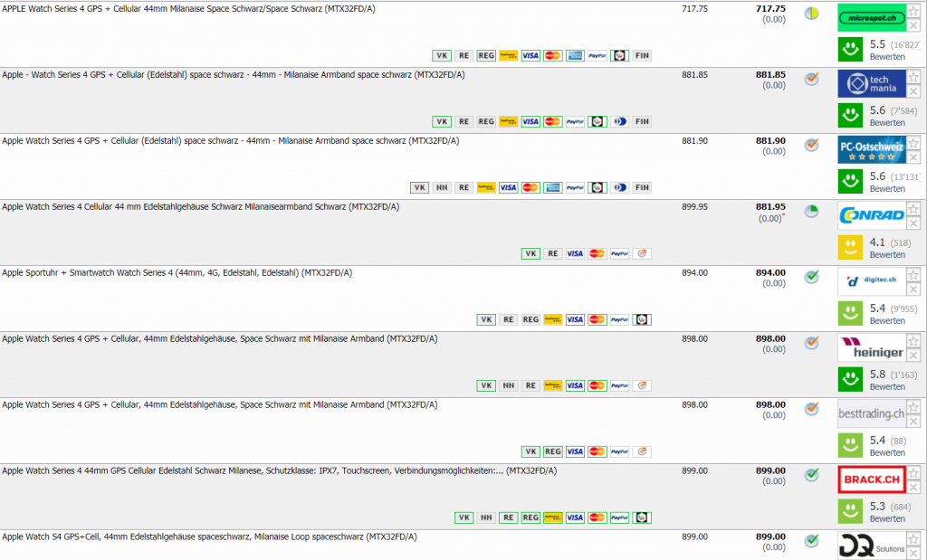
Task: Open the Apple Sportuhr + Smartwatch product title
Action: 177,272
